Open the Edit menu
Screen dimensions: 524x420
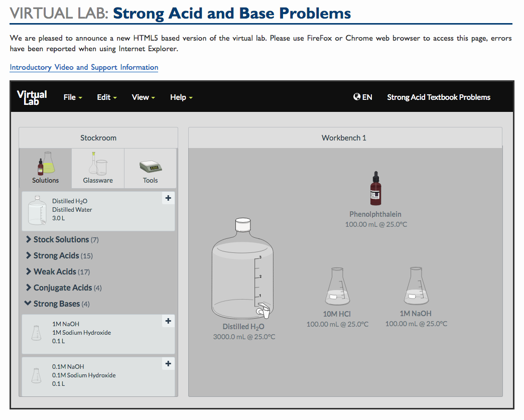[106, 97]
